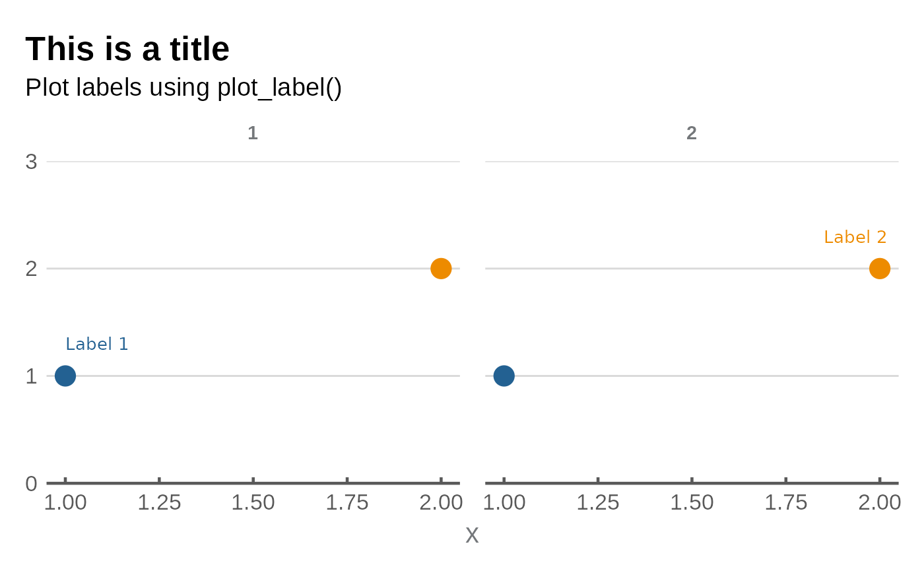Click the y-axis tick label 0
The height and width of the screenshot is (571, 924).
pyautogui.click(x=31, y=484)
